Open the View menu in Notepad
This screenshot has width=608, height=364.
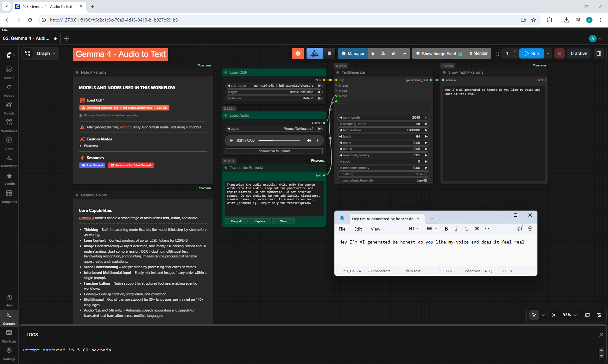[375, 229]
